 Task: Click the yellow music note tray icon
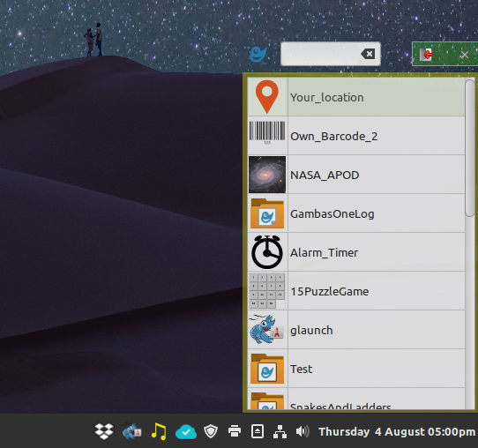click(x=159, y=431)
